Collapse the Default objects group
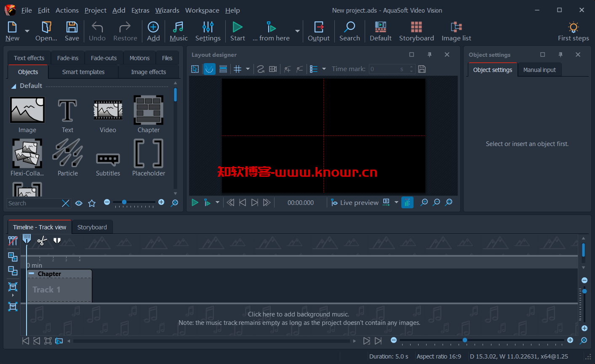Image resolution: width=595 pixels, height=364 pixels. tap(13, 86)
